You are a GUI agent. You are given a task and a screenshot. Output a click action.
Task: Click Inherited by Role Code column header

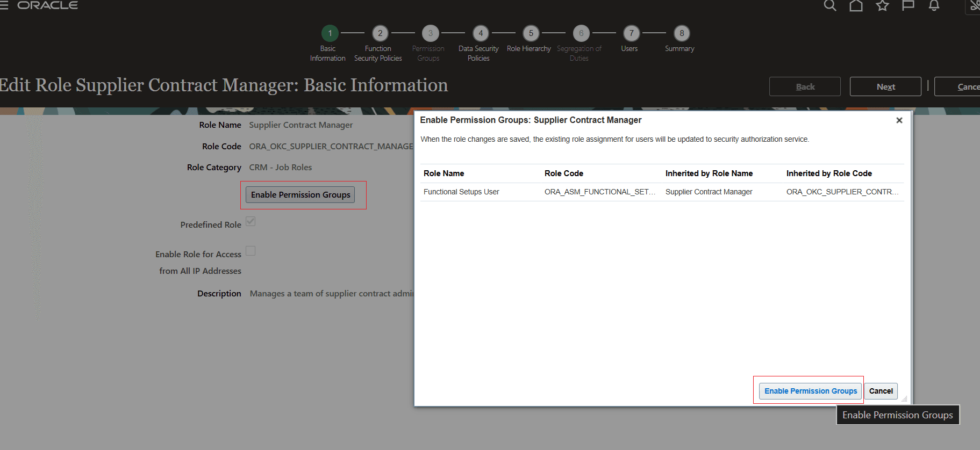(829, 173)
